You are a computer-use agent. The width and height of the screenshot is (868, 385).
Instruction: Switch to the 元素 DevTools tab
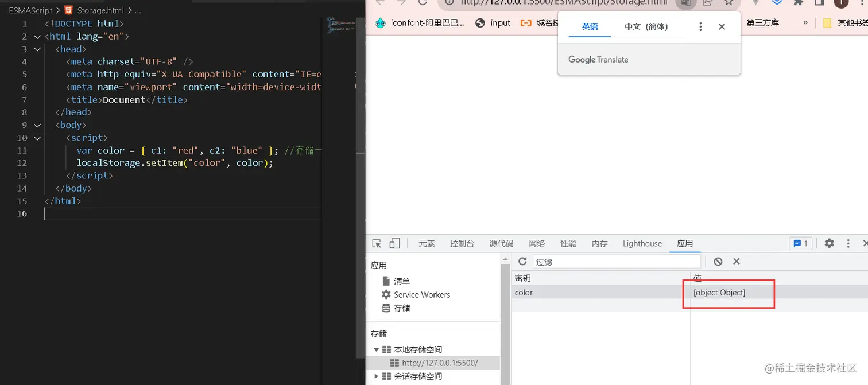tap(427, 243)
